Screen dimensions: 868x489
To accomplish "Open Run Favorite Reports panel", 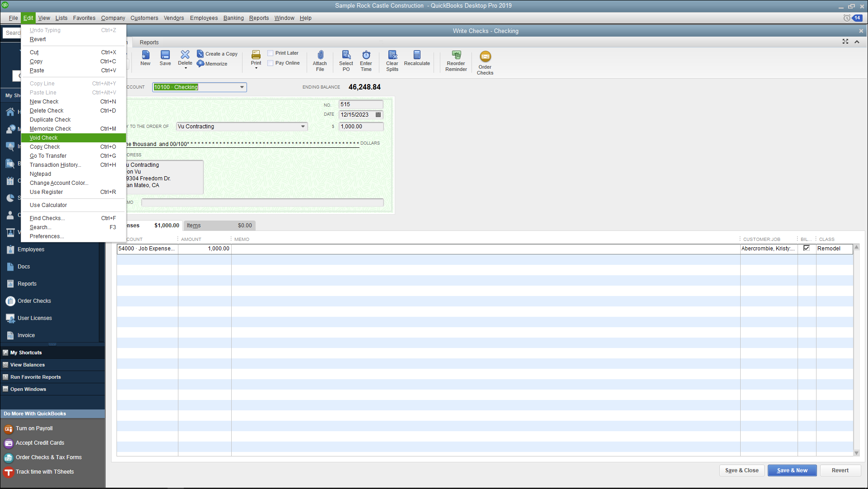I will (52, 377).
